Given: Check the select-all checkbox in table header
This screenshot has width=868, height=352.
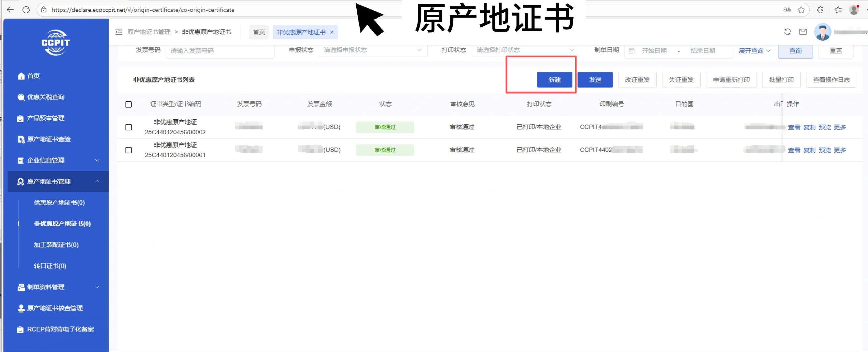Looking at the screenshot, I should (x=128, y=104).
